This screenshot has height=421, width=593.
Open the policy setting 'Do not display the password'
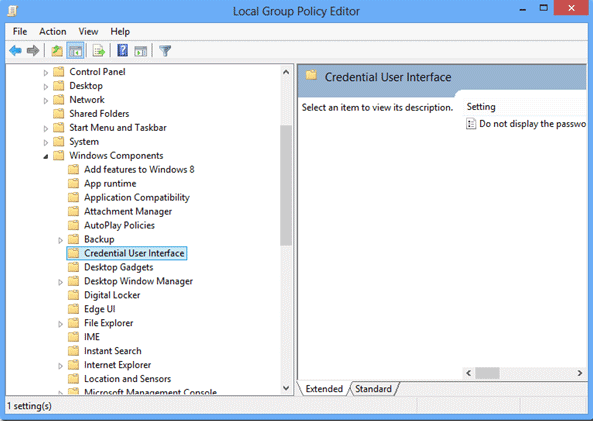coord(526,124)
